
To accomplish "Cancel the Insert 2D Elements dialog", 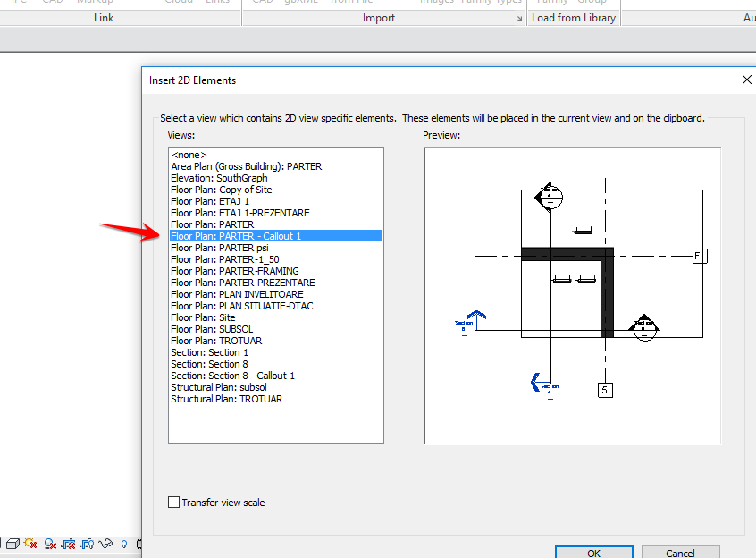I will 681,553.
